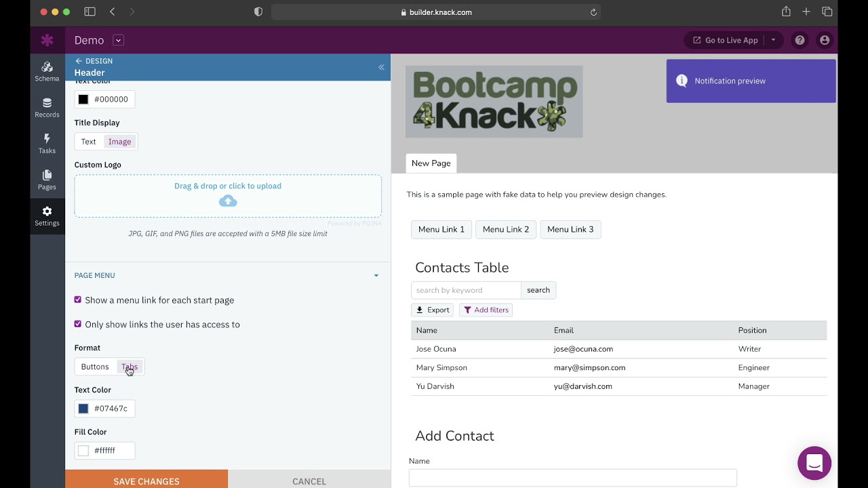Toggle the Safari sidebar icon

click(90, 12)
